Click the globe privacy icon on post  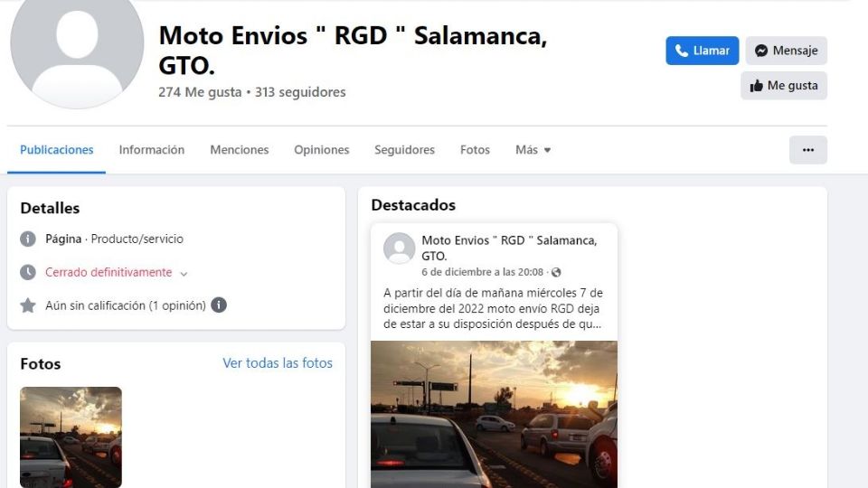tap(556, 272)
